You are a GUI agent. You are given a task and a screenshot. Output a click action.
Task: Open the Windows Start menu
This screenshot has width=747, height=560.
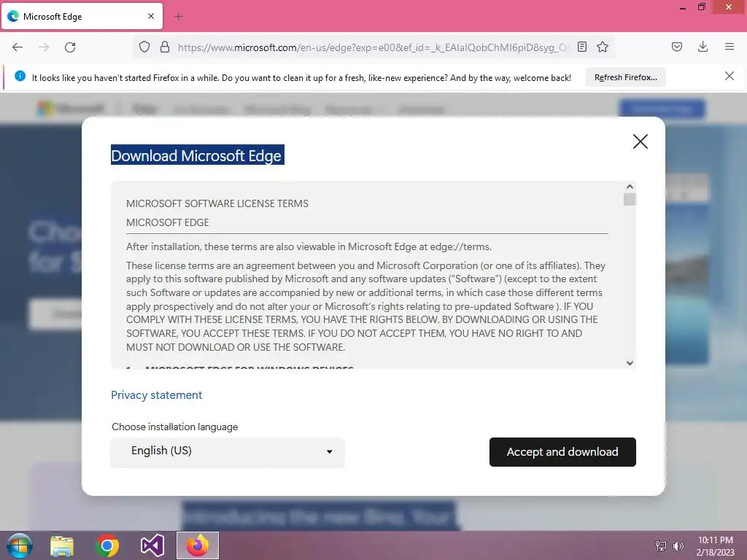point(20,545)
